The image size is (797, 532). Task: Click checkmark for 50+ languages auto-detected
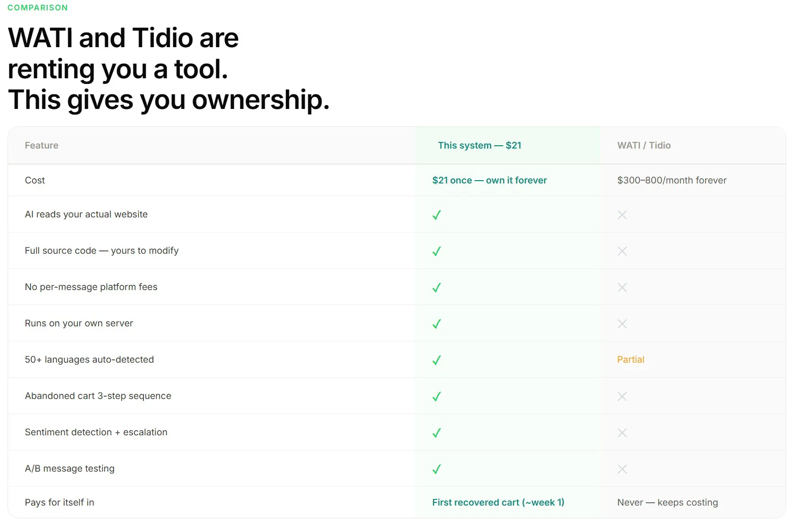(436, 360)
